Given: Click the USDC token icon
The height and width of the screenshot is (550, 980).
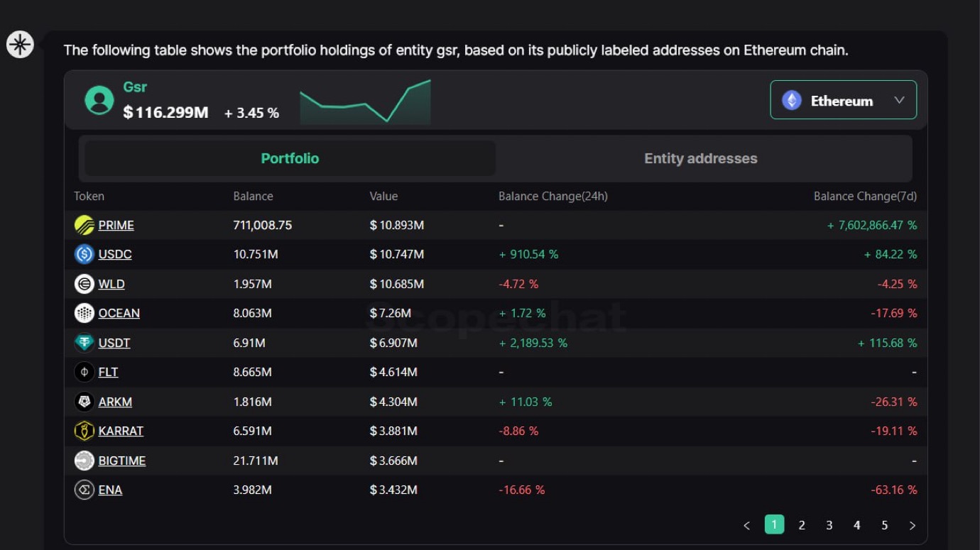Looking at the screenshot, I should pyautogui.click(x=85, y=254).
